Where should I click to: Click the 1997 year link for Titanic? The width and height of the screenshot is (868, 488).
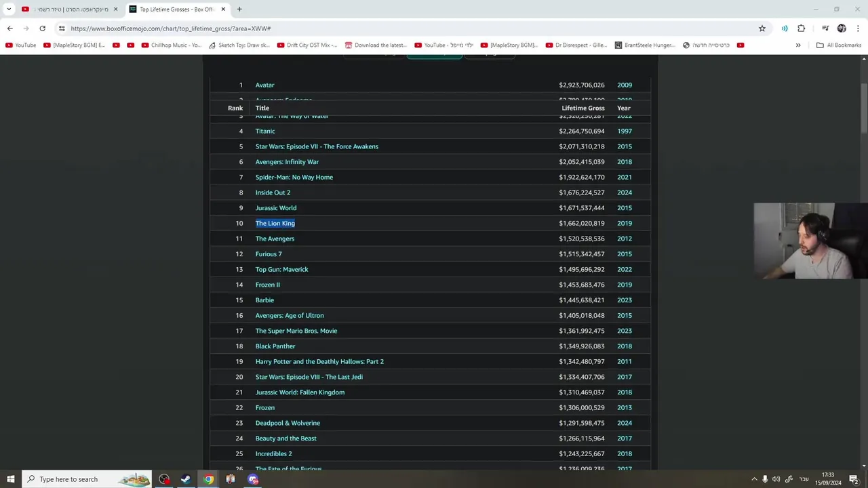[625, 131]
